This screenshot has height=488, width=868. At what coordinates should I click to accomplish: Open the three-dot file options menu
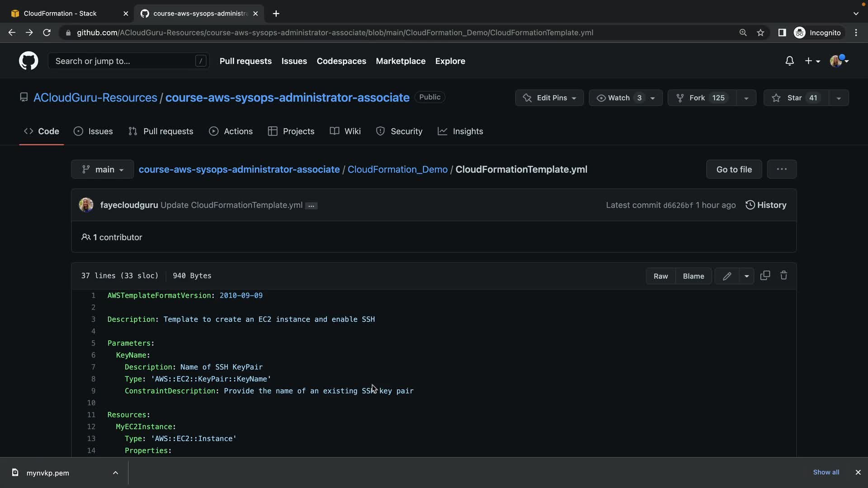tap(782, 169)
